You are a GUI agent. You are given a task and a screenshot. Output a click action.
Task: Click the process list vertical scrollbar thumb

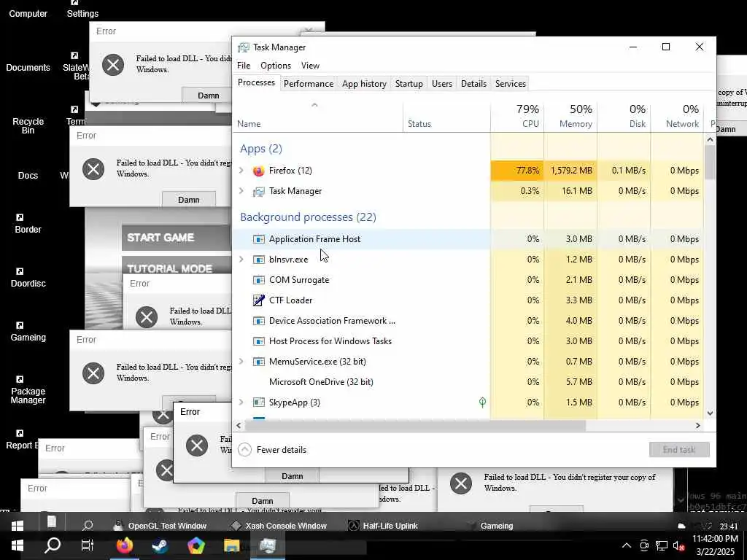coord(710,163)
